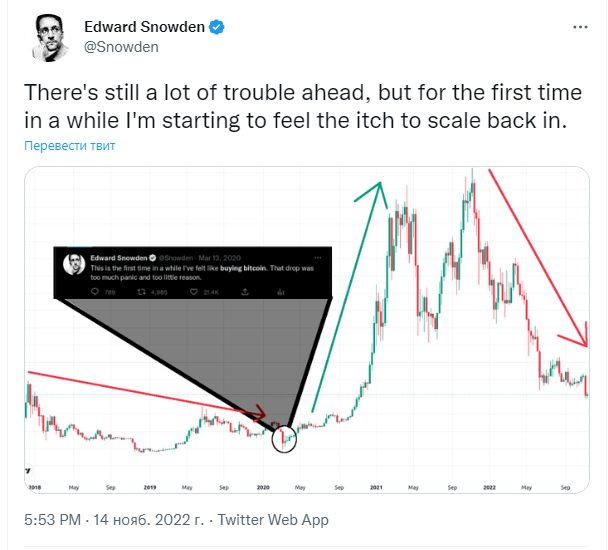Open the @Snowden handle link
The width and height of the screenshot is (608, 550).
tap(120, 47)
